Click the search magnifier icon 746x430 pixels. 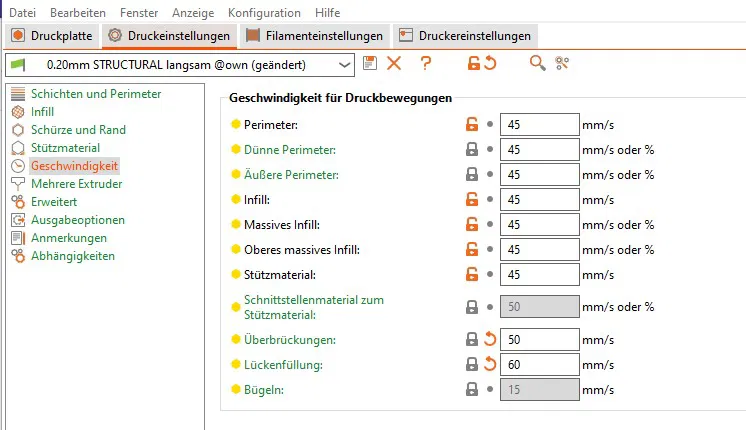(538, 64)
